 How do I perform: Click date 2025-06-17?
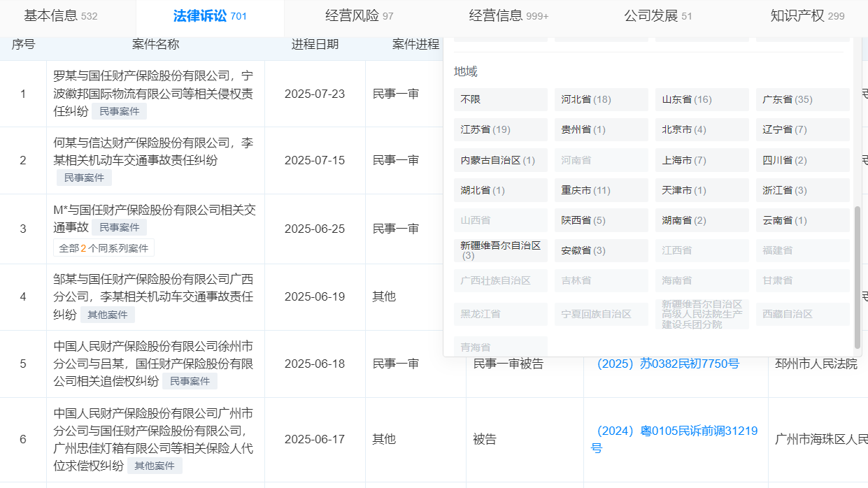[315, 439]
